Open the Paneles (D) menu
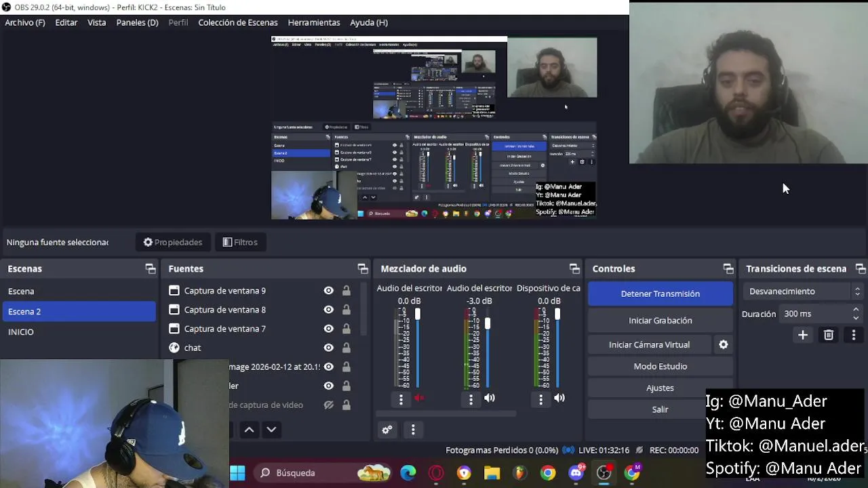 coord(137,22)
